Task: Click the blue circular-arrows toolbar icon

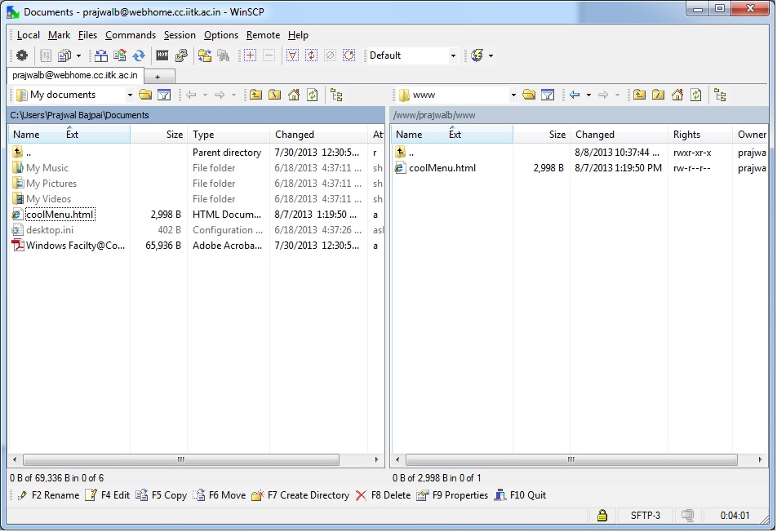Action: click(x=139, y=55)
